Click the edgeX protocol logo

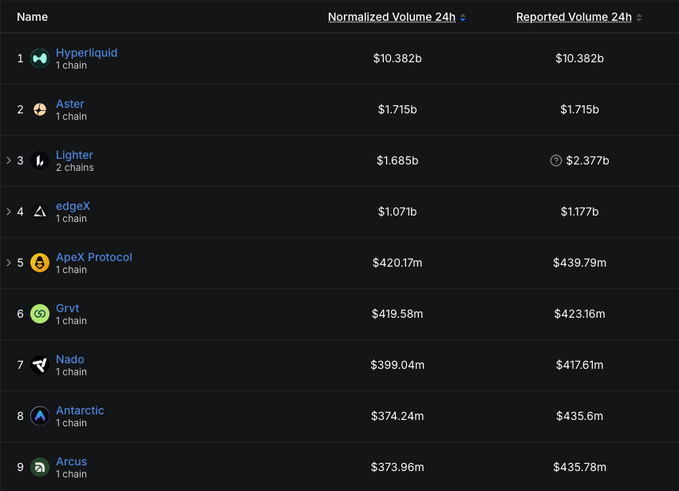(40, 212)
